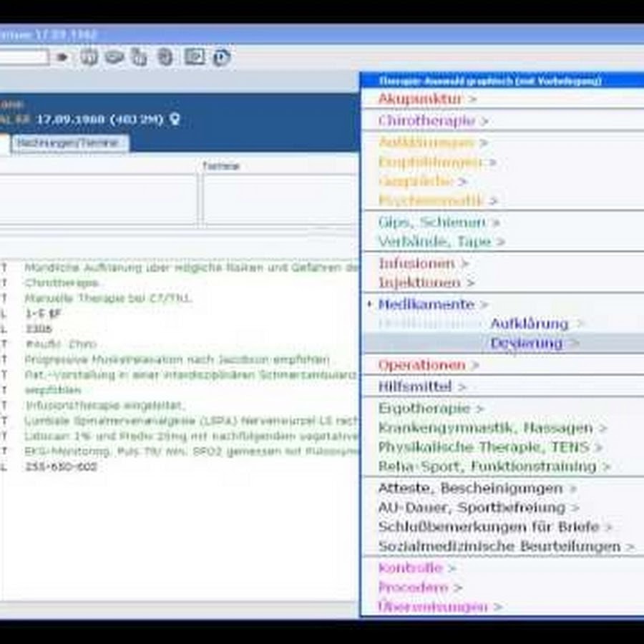Image resolution: width=644 pixels, height=644 pixels.
Task: Select the 'Manuelle Therapie bei C7/Th1' entry line
Action: [107, 298]
